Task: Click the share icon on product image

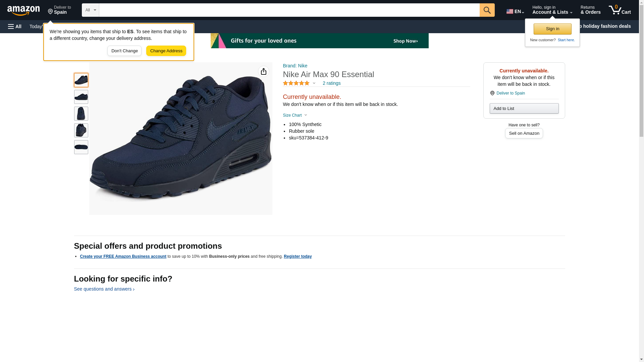Action: point(263,71)
